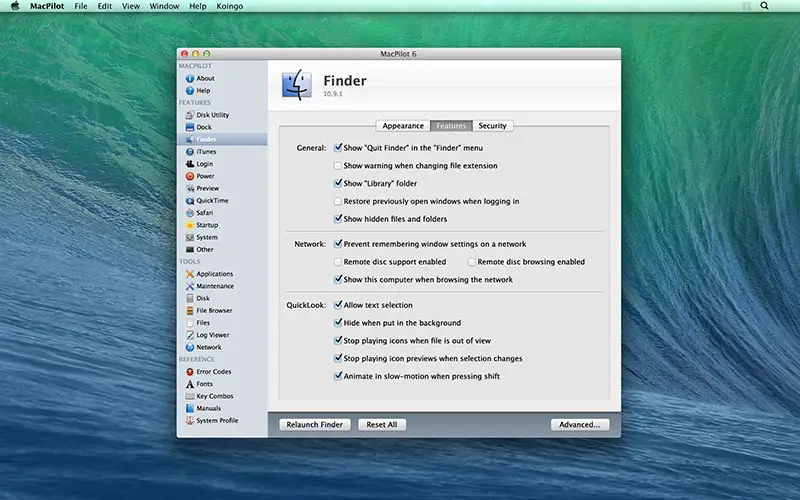Open the QuickTime icon in sidebar

point(190,201)
